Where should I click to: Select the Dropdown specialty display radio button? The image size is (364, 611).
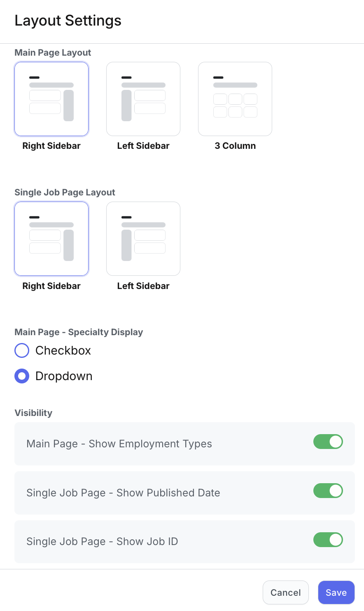[22, 376]
